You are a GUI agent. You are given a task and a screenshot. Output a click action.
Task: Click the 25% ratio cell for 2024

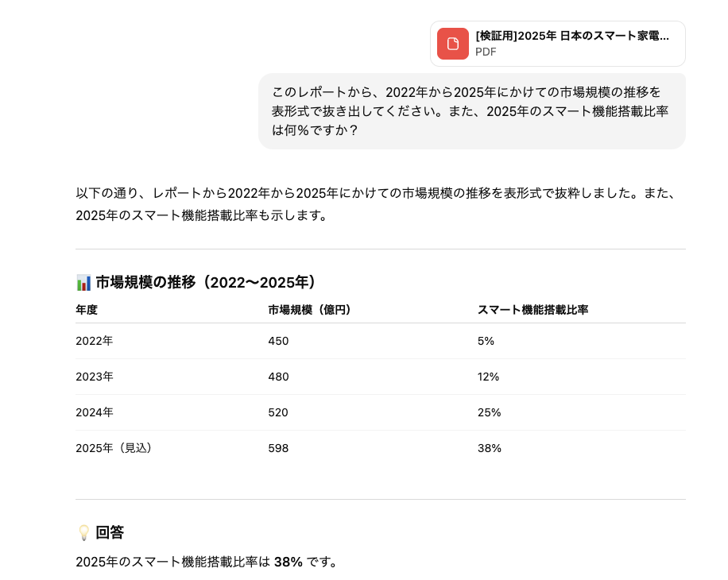coord(489,412)
